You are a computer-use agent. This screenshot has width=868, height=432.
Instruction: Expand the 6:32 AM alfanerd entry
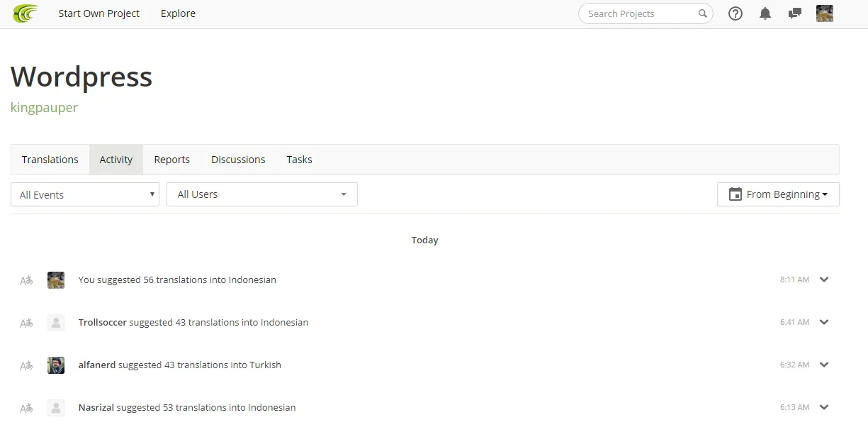[824, 365]
